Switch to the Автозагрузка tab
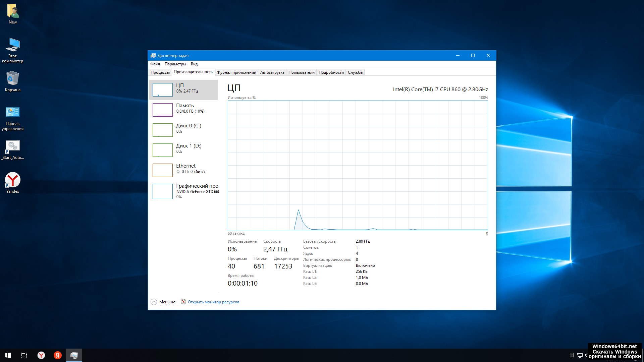Image resolution: width=644 pixels, height=362 pixels. pos(272,72)
